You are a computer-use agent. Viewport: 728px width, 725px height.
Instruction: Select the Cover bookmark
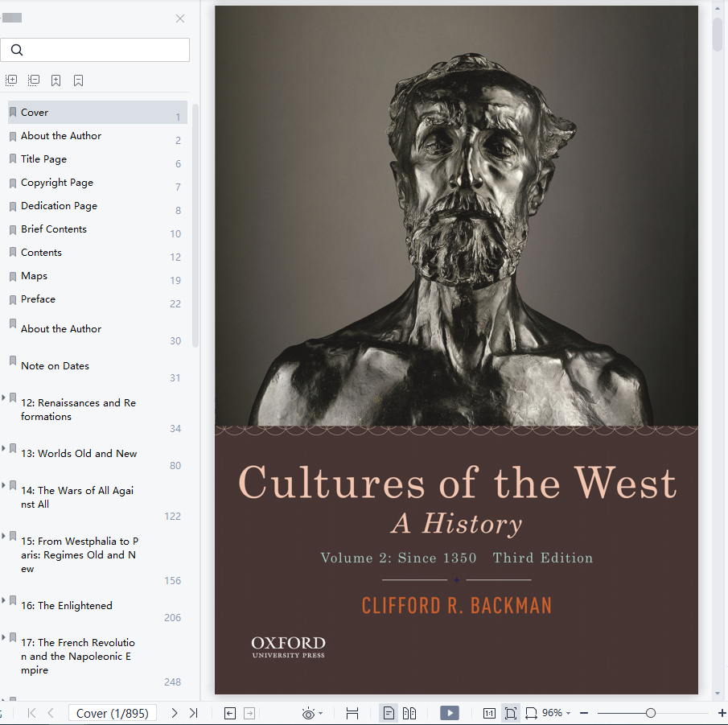tap(97, 113)
